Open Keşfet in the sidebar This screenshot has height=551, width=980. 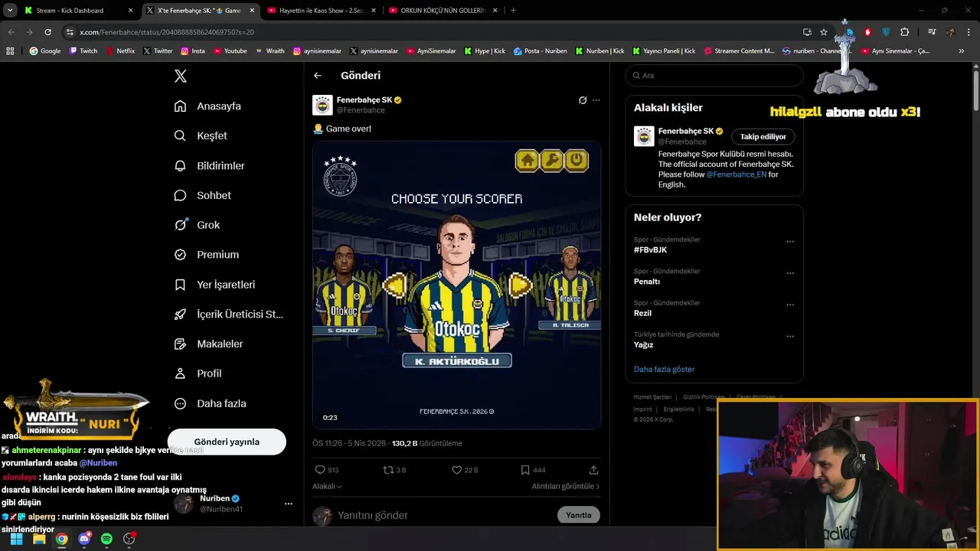pyautogui.click(x=201, y=135)
